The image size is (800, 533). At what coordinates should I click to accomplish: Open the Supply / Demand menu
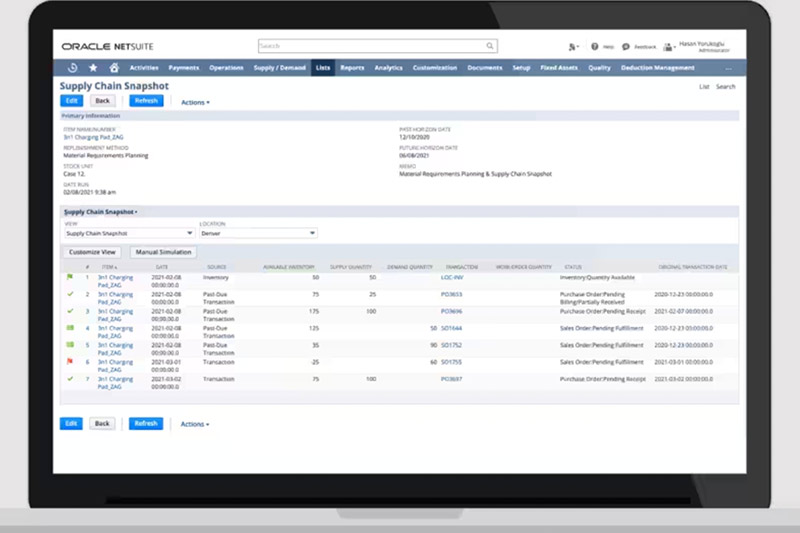tap(279, 68)
